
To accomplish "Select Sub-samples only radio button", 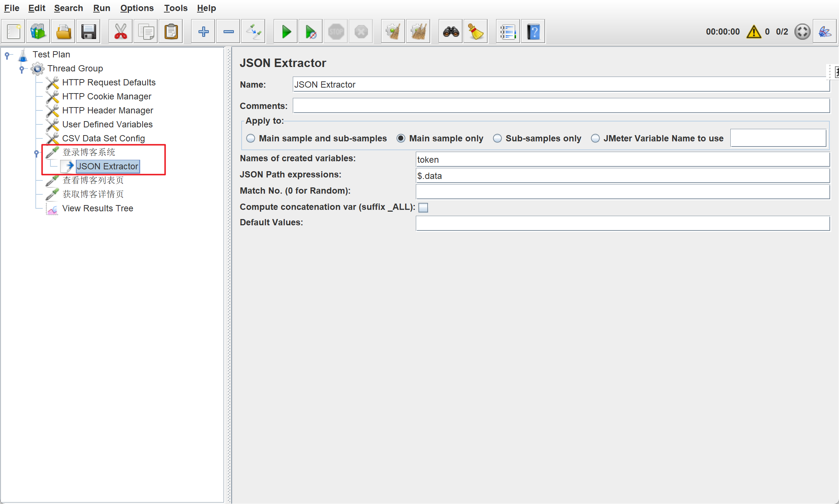I will coord(498,138).
